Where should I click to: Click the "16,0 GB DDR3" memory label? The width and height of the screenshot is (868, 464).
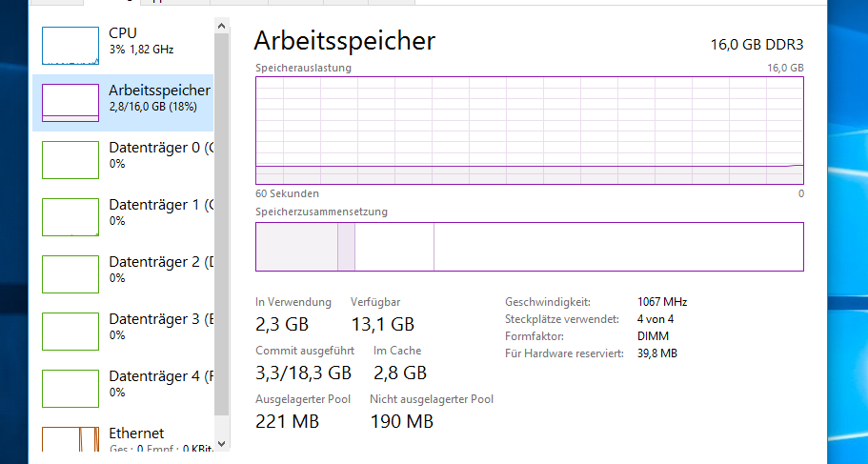tap(757, 44)
